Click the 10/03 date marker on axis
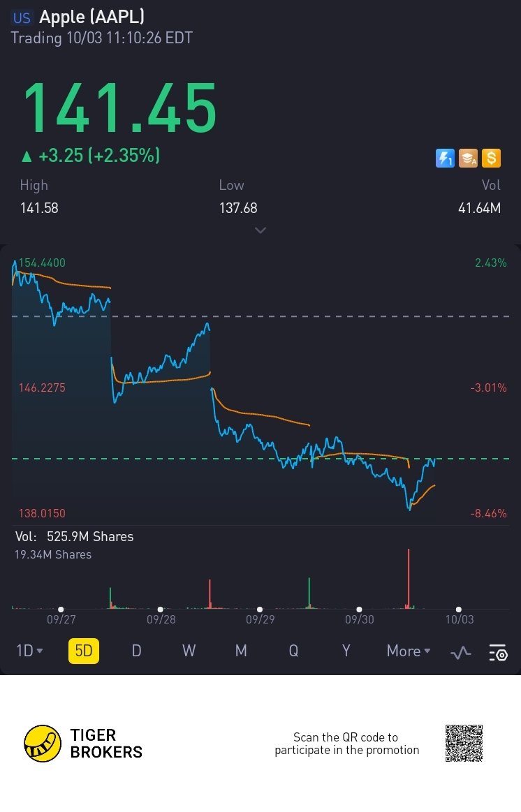This screenshot has width=521, height=812. coord(459,619)
